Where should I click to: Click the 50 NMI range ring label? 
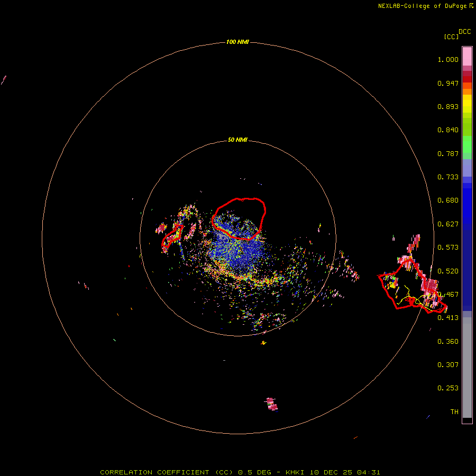click(x=237, y=140)
